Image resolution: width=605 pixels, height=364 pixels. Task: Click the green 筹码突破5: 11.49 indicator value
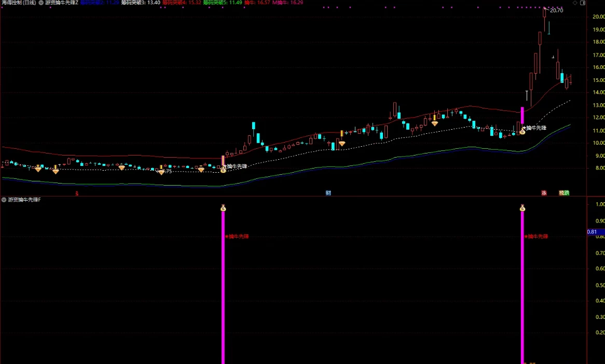coord(223,3)
